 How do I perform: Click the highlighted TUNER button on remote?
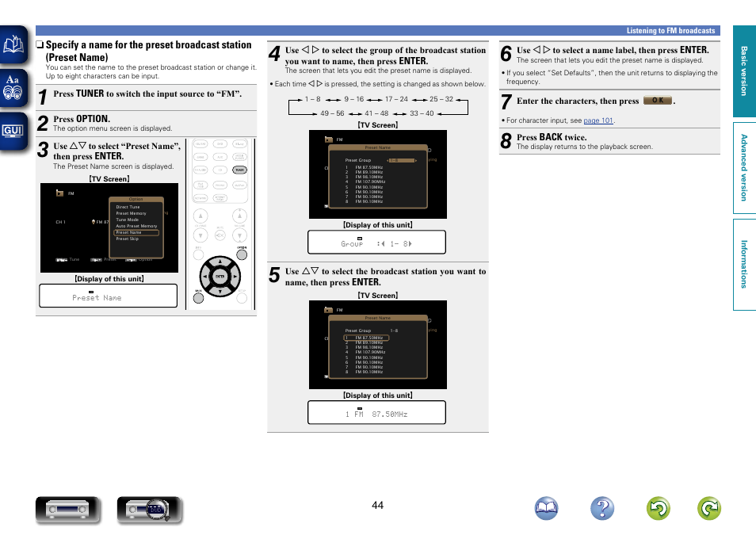[x=239, y=170]
